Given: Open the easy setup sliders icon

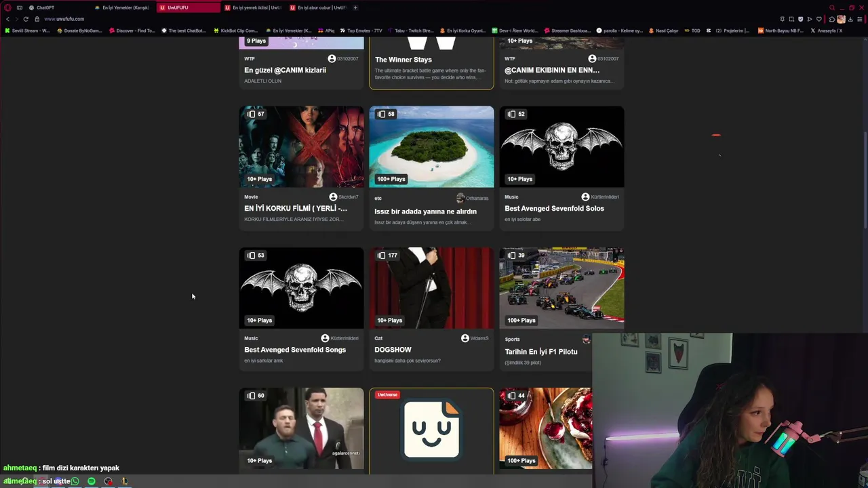Looking at the screenshot, I should coord(859,19).
